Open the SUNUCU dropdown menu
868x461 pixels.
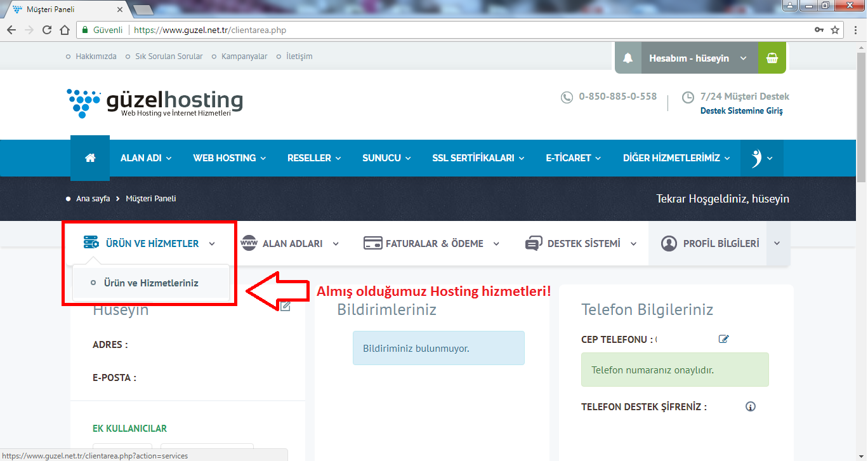386,158
